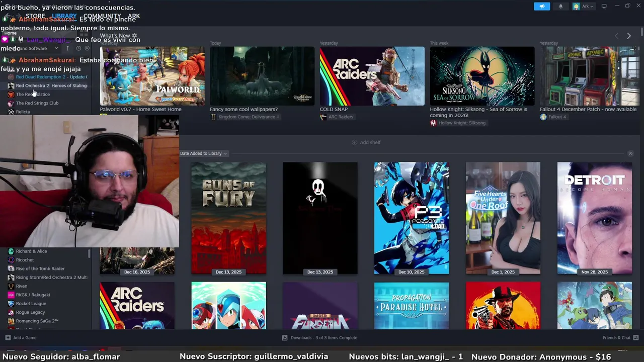644x362 pixels.
Task: Open the black skull game cover
Action: pos(320,218)
